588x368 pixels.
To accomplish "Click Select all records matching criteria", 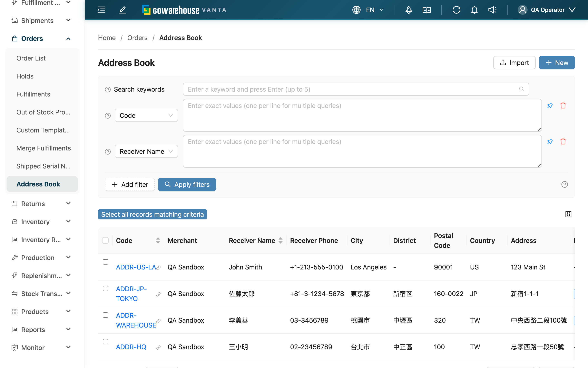I will click(152, 214).
